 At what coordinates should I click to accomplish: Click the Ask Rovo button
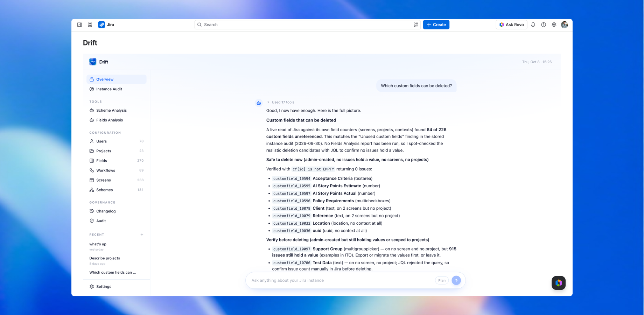point(511,25)
